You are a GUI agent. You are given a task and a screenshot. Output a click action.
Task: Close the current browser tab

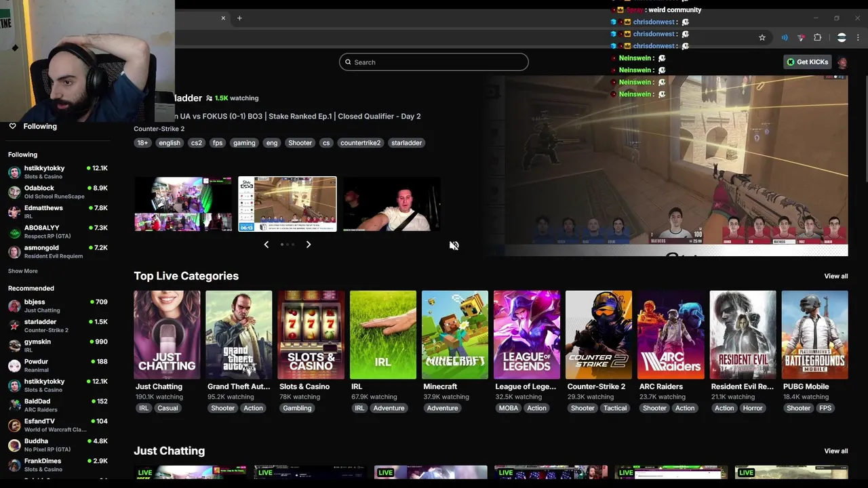click(x=223, y=18)
